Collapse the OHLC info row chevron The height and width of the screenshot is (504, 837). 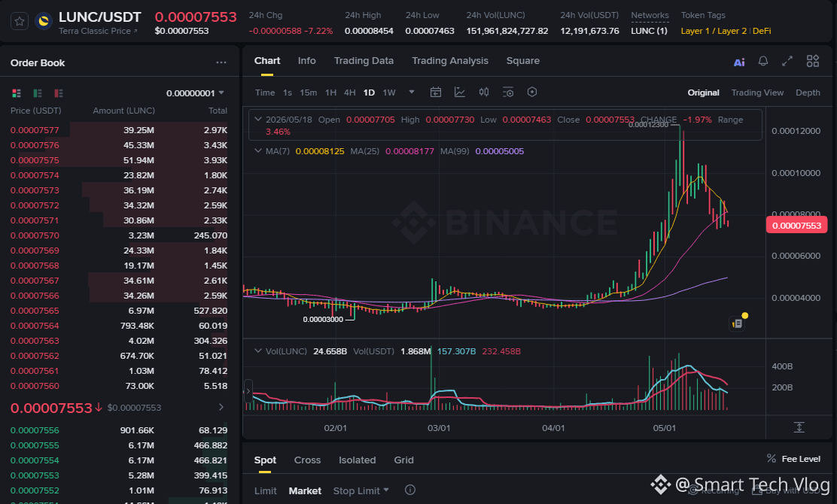[258, 120]
